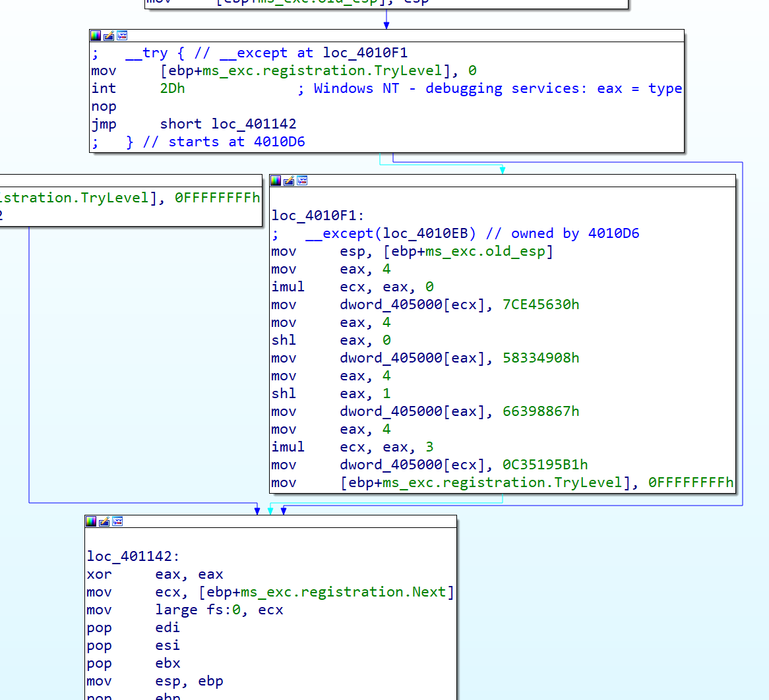Click the int 2Dh instruction operand
This screenshot has height=700, width=769.
[x=172, y=88]
